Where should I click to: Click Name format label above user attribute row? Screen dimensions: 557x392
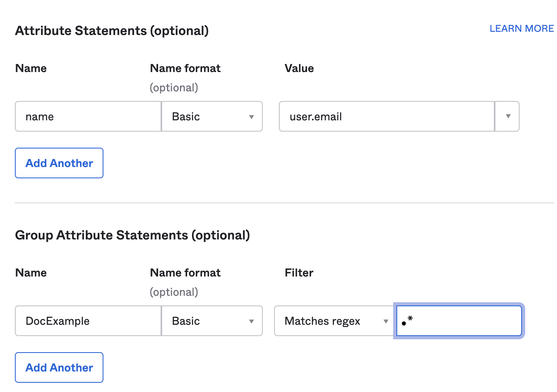point(185,68)
